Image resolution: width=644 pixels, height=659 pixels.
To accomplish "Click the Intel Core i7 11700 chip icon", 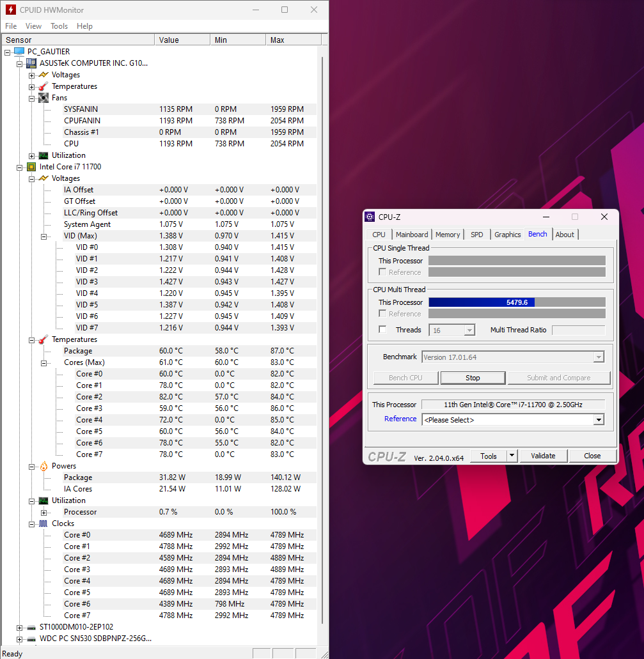I will (31, 167).
